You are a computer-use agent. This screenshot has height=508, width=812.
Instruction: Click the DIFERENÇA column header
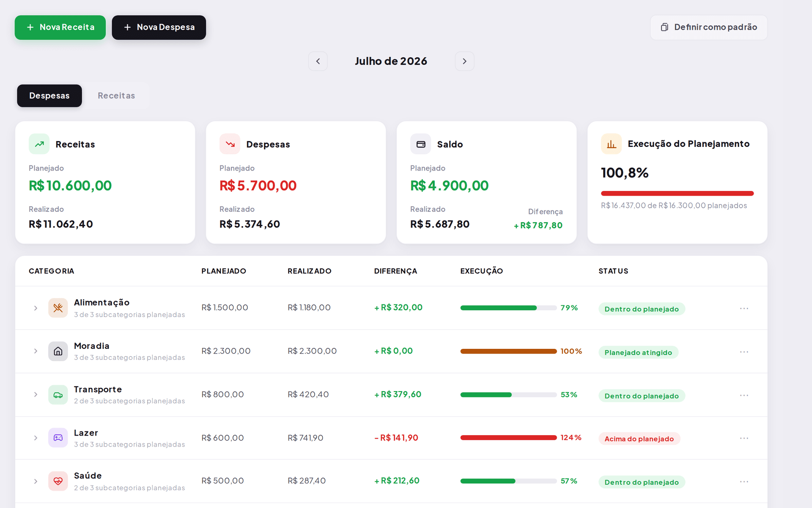click(x=395, y=271)
